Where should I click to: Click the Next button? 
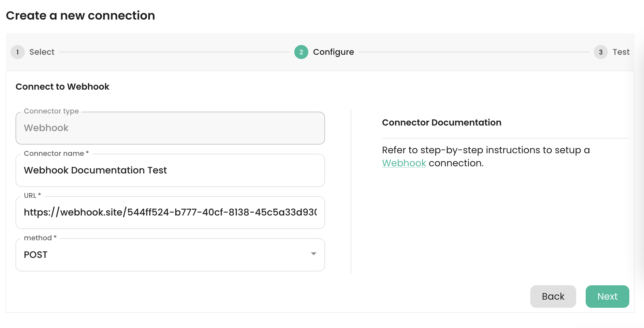coord(607,296)
